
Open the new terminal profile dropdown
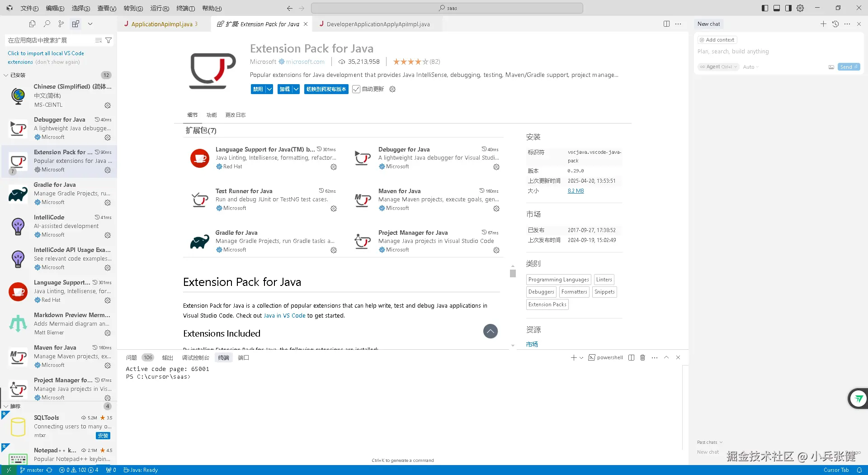[x=581, y=358]
